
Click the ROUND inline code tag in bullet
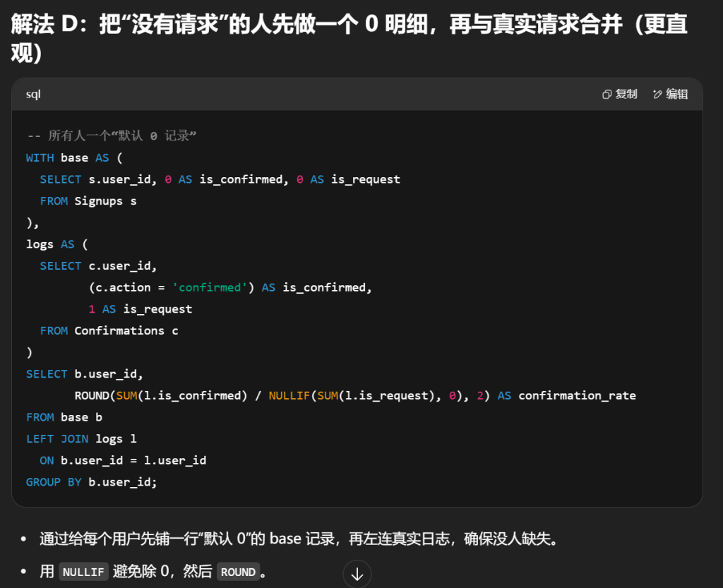pyautogui.click(x=238, y=572)
